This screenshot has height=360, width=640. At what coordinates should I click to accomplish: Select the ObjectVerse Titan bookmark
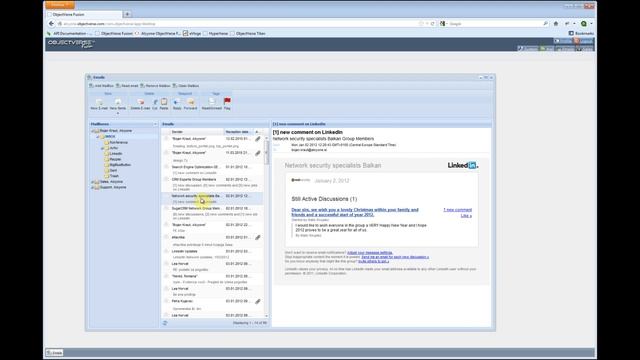248,33
